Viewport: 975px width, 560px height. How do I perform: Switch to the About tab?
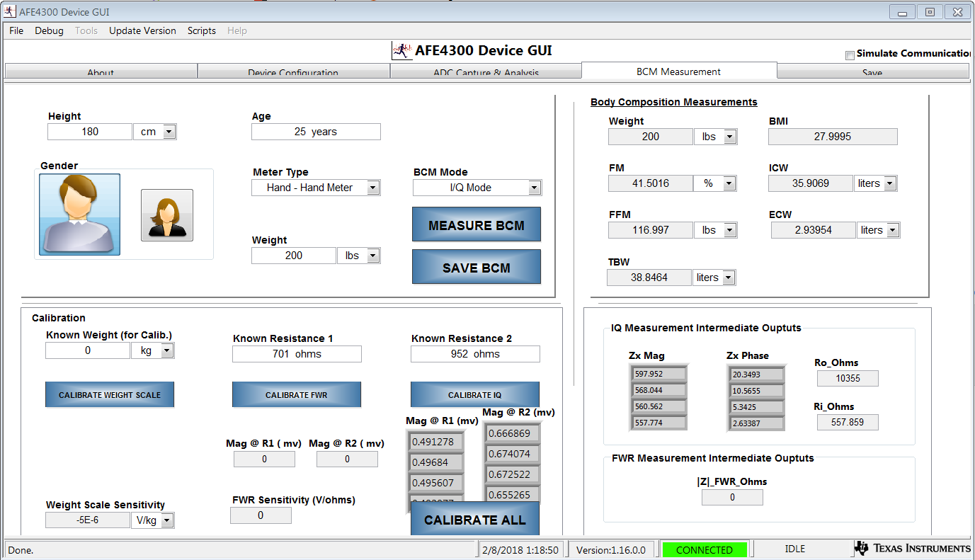click(x=101, y=72)
